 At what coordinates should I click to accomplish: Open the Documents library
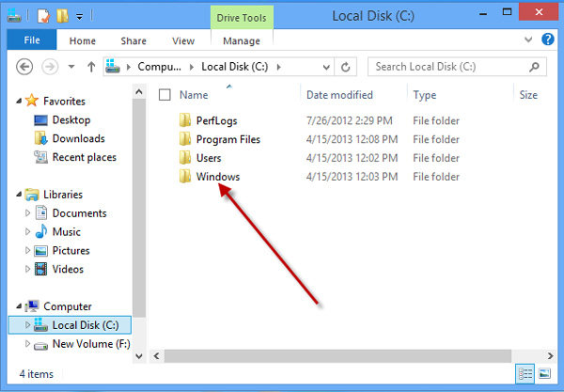(x=80, y=213)
